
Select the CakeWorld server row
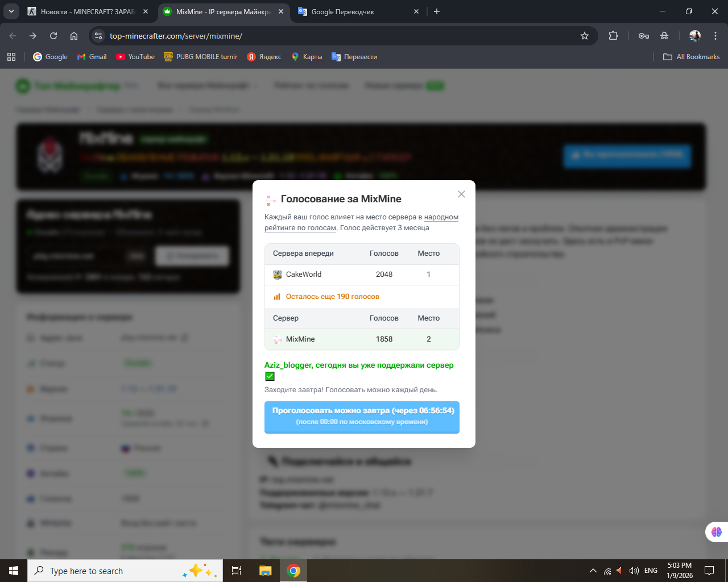(x=362, y=275)
